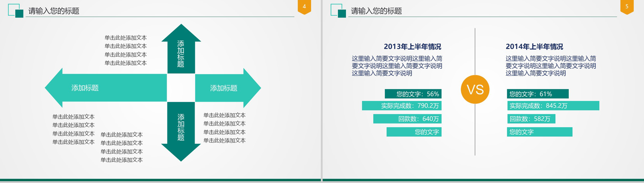Click the 单击此处添加文本 block under the left arrow's tip

[73, 129]
